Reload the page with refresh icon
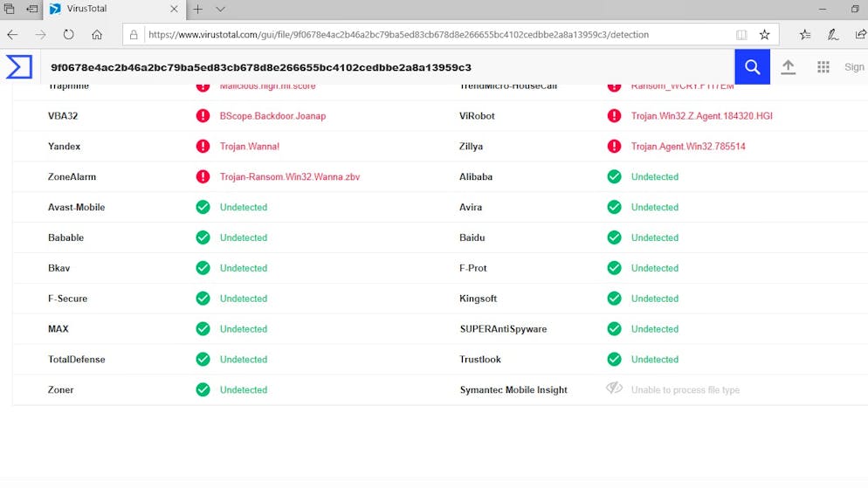Image resolution: width=868 pixels, height=488 pixels. point(69,34)
